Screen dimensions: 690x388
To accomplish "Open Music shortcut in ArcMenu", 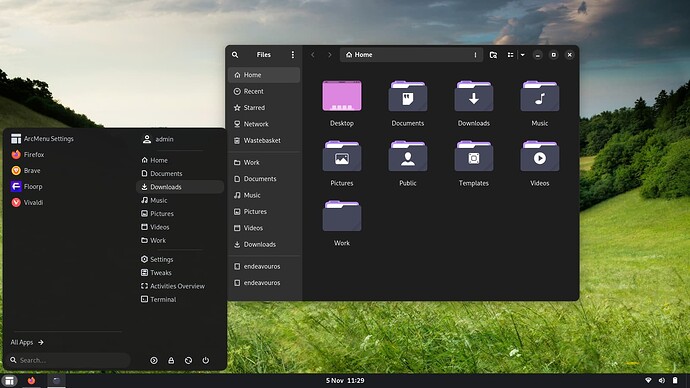I will tap(180, 200).
